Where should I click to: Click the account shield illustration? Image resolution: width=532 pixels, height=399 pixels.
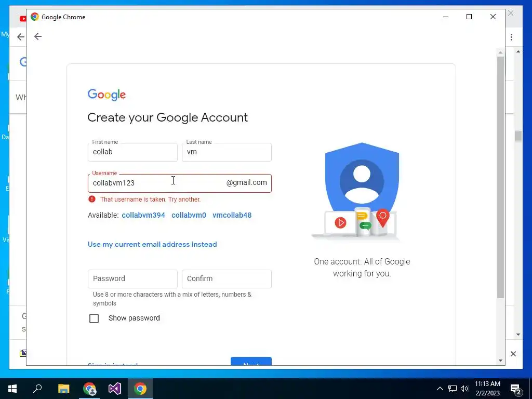(355, 191)
